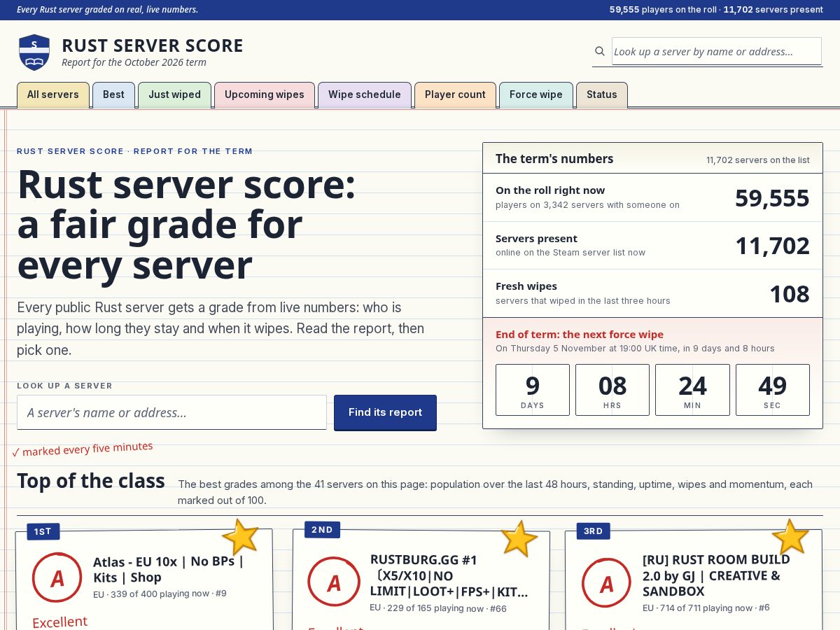Click 'Top of the class' heading
The image size is (840, 630).
coord(91,481)
